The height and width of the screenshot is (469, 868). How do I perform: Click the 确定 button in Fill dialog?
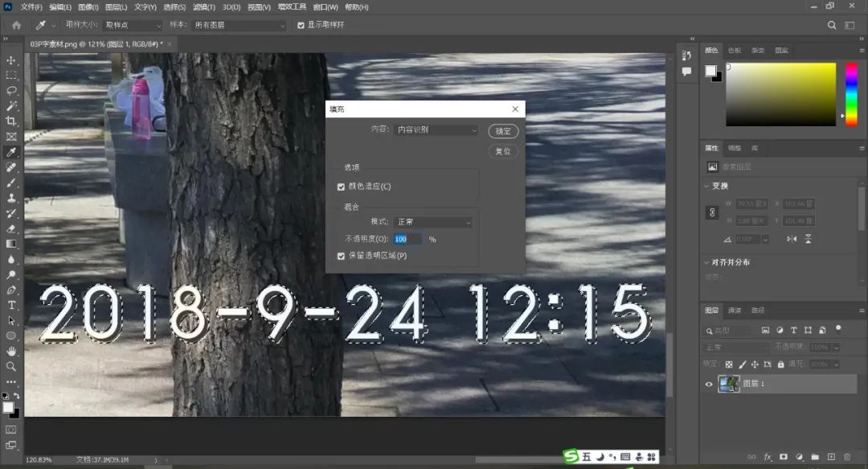point(503,131)
